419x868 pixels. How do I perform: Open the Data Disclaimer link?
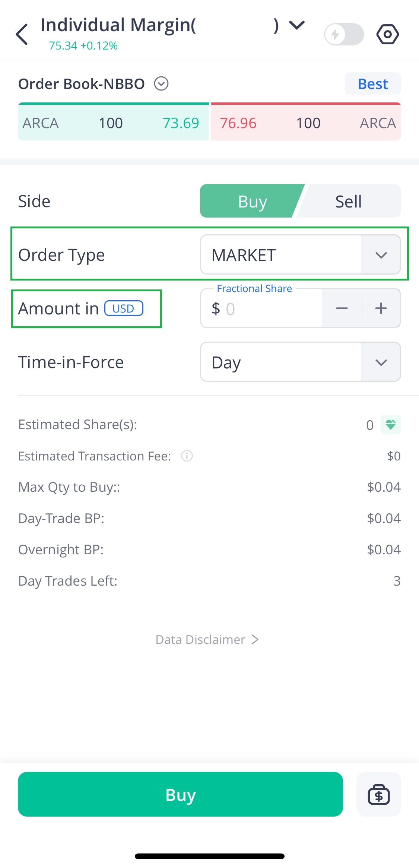coord(207,640)
